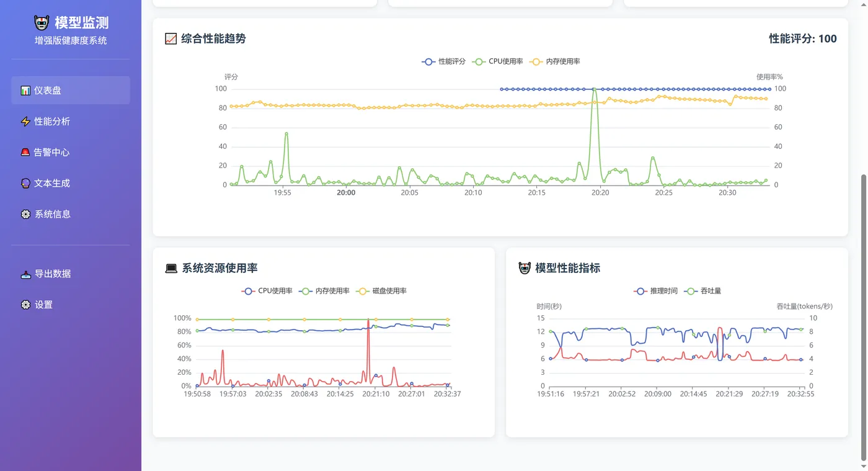Screen dimensions: 868x471
Task: Hide the 吞吐量 series in model metrics
Action: (x=702, y=291)
